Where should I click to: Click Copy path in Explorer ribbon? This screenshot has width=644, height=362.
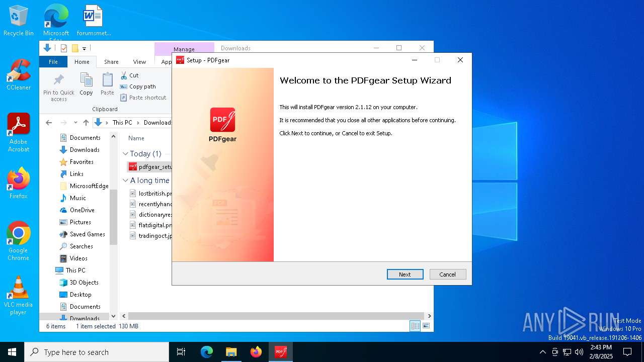click(x=138, y=86)
